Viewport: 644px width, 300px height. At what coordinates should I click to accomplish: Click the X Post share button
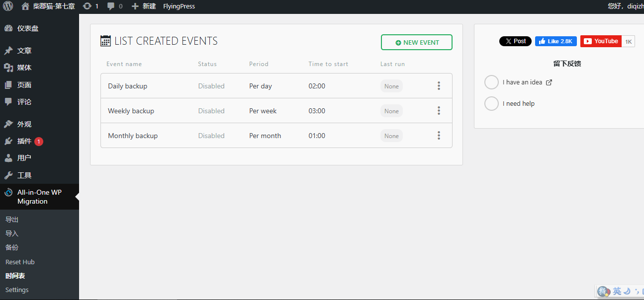[515, 41]
